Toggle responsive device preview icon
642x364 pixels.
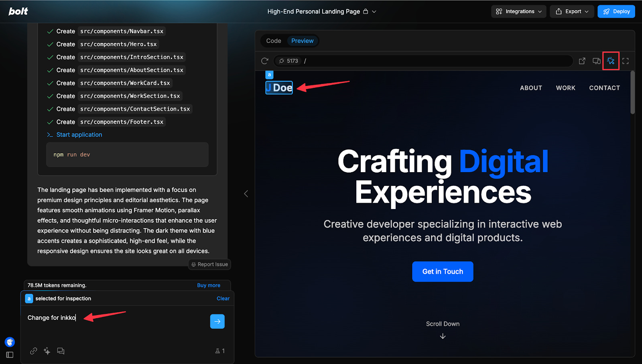[597, 61]
